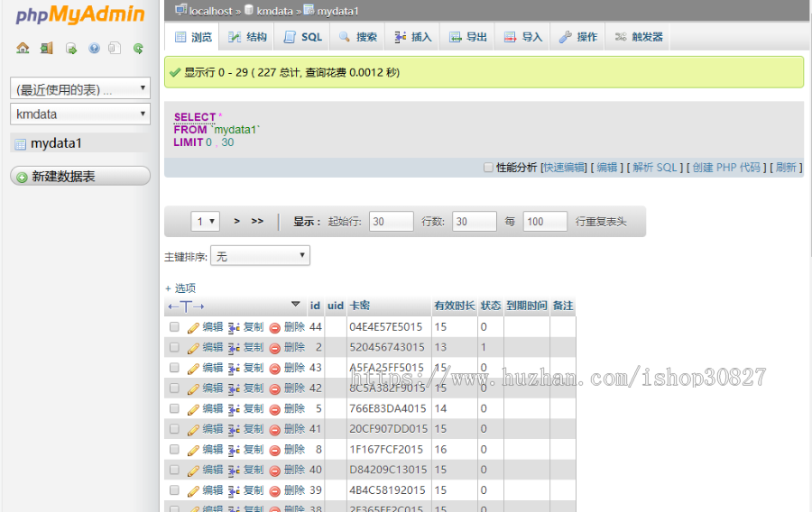Screen dimensions: 812x512
Task: Click the 解析 SQL explain link
Action: pyautogui.click(x=655, y=168)
